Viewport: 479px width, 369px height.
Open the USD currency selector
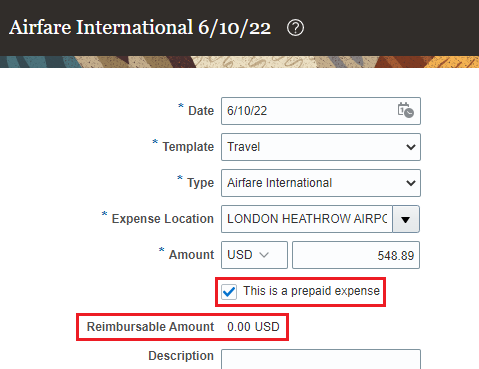254,255
